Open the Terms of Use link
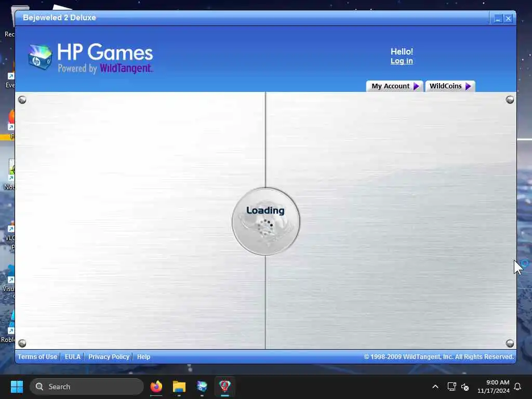This screenshot has height=399, width=532. 37,356
